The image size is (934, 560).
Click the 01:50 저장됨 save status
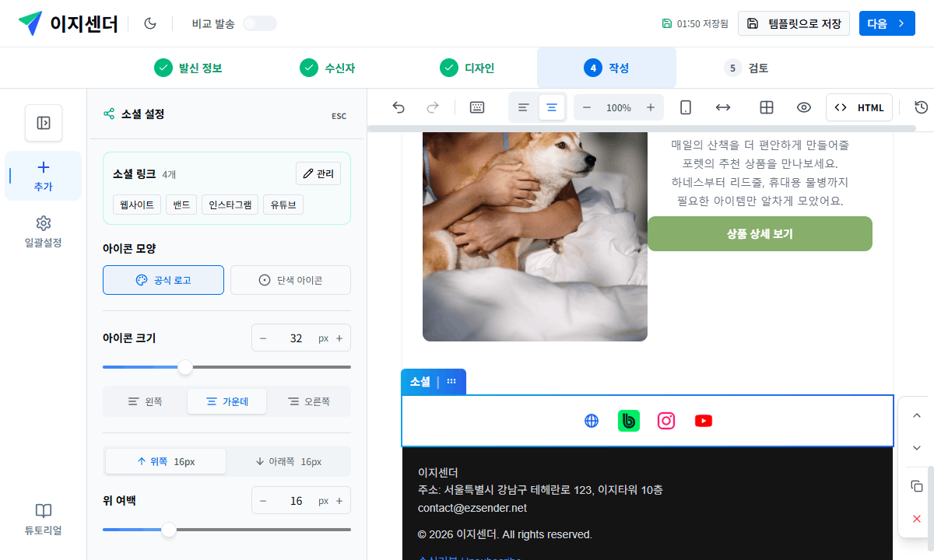pos(695,23)
